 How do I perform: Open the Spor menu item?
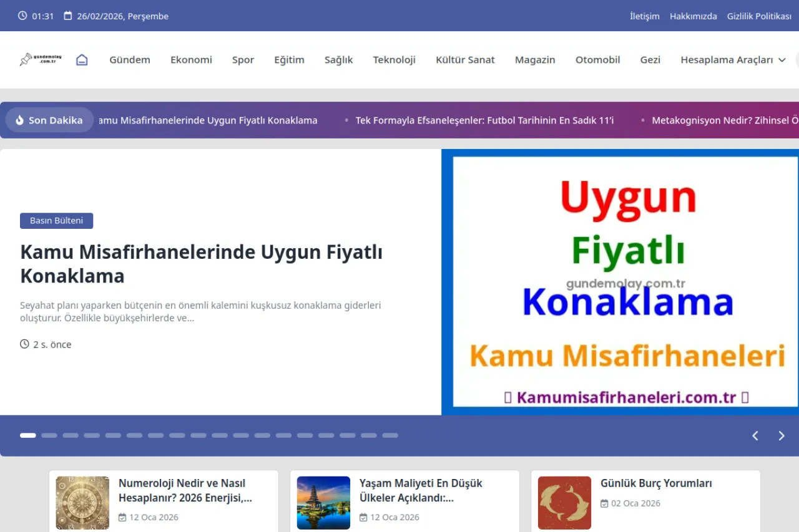[243, 59]
